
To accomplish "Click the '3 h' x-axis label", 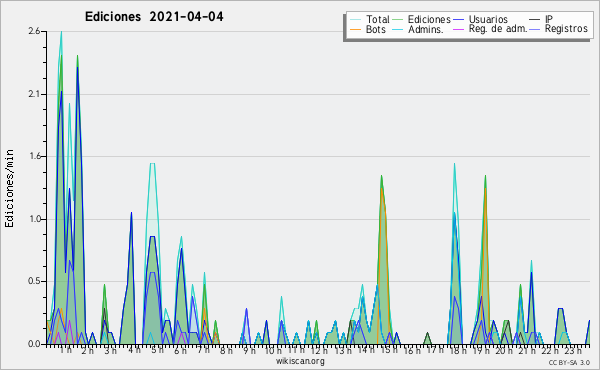I will (111, 350).
